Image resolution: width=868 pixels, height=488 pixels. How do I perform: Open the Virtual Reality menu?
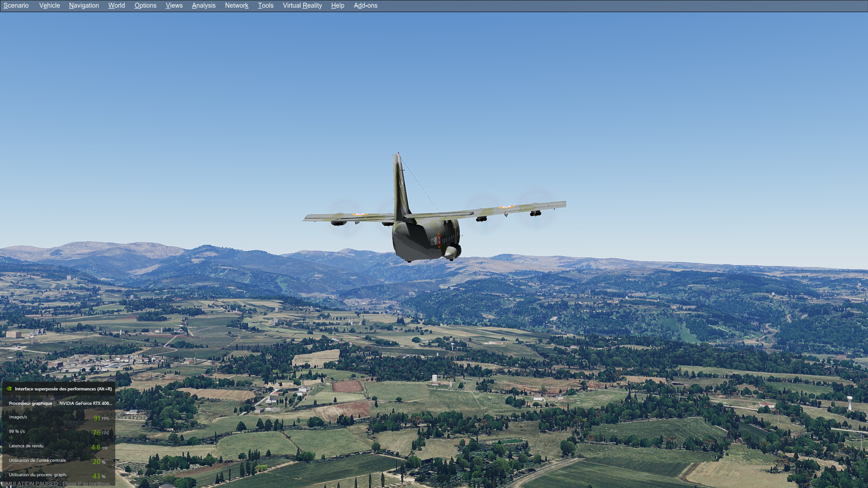[302, 5]
